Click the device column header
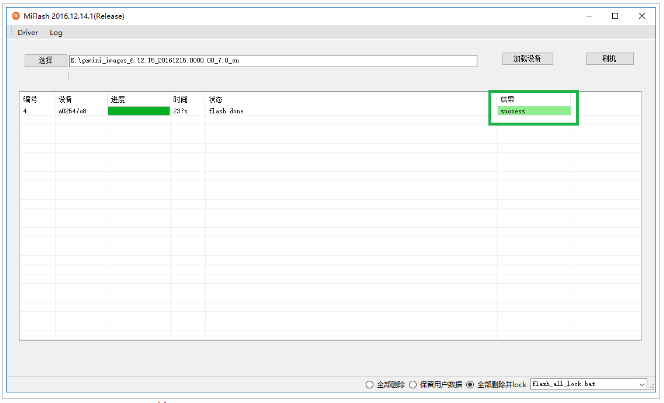This screenshot has height=403, width=664. pos(81,99)
